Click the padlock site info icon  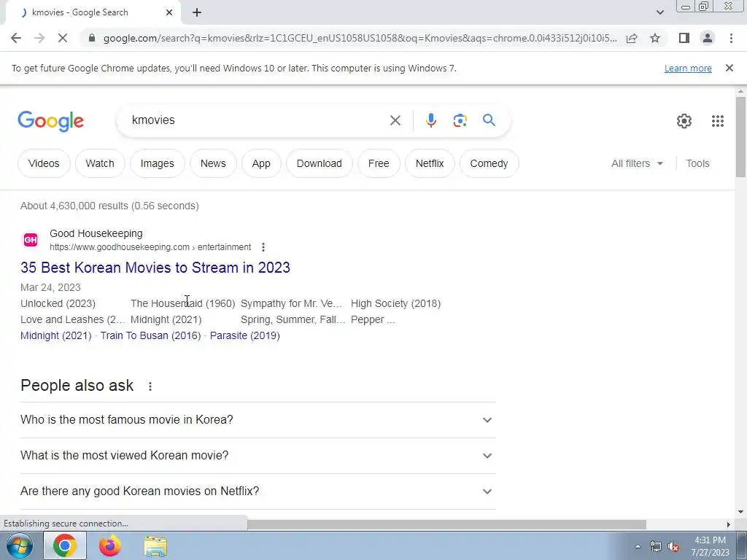pyautogui.click(x=92, y=38)
